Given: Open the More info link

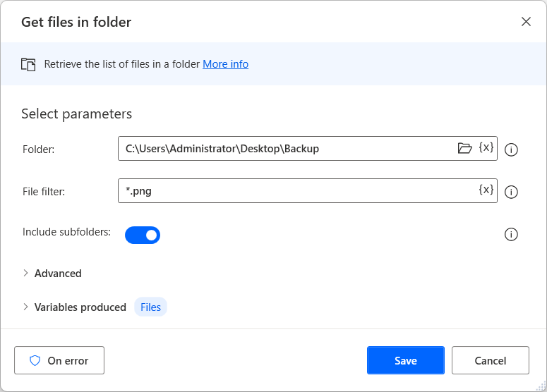Looking at the screenshot, I should 226,64.
